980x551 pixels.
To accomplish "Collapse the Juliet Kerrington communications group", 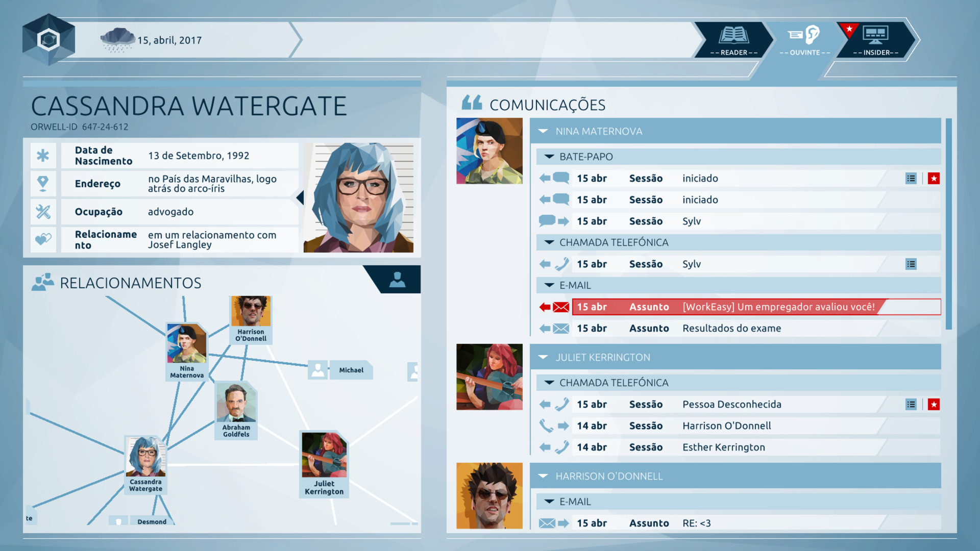I will (x=543, y=357).
